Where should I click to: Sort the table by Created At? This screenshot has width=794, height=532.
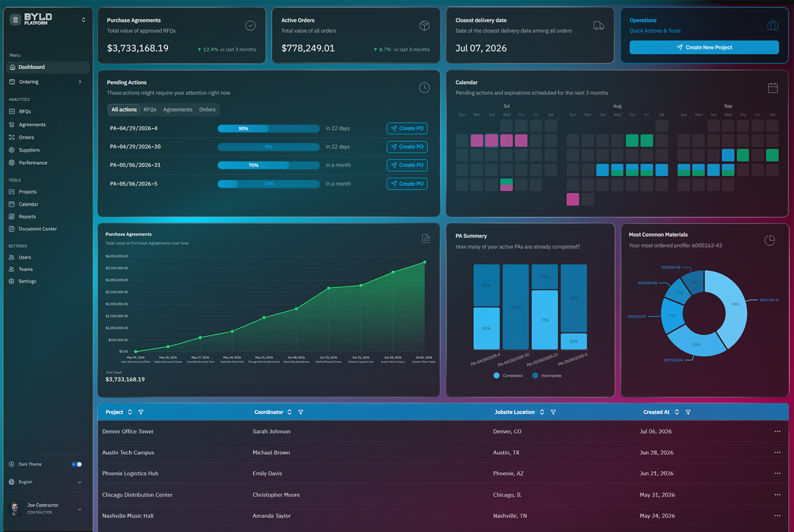[677, 412]
